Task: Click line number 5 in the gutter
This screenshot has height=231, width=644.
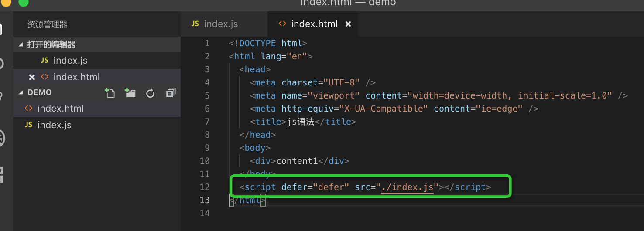Action: click(x=207, y=95)
